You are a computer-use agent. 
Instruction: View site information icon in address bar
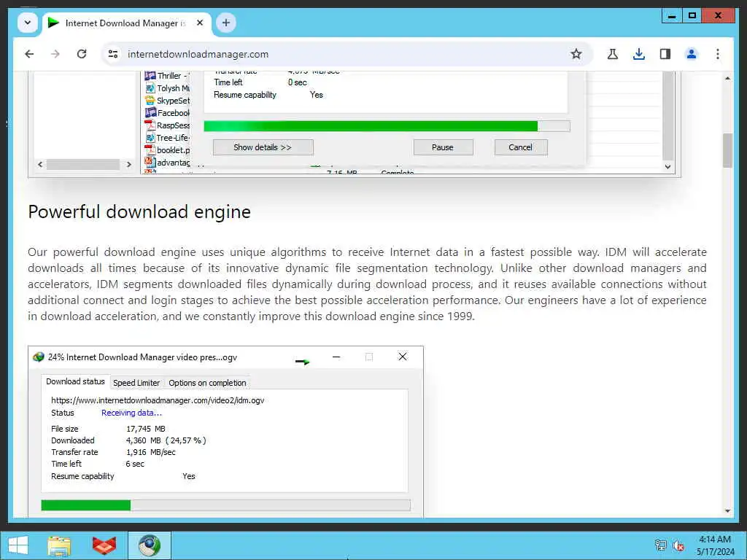point(113,54)
